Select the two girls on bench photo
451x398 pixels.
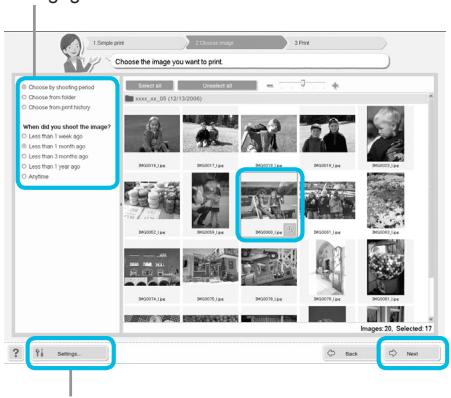click(269, 200)
